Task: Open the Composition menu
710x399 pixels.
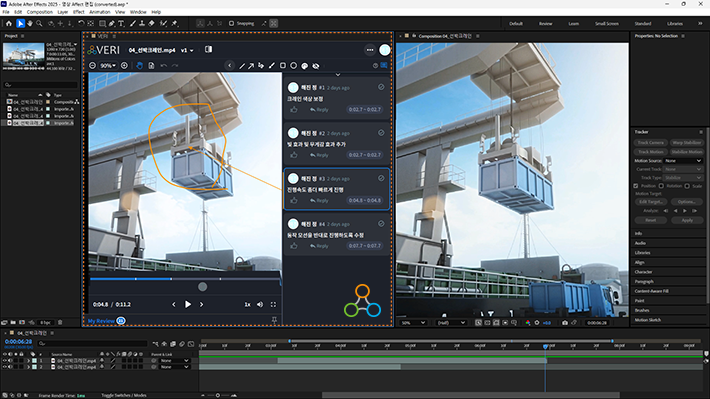Action: pos(39,12)
